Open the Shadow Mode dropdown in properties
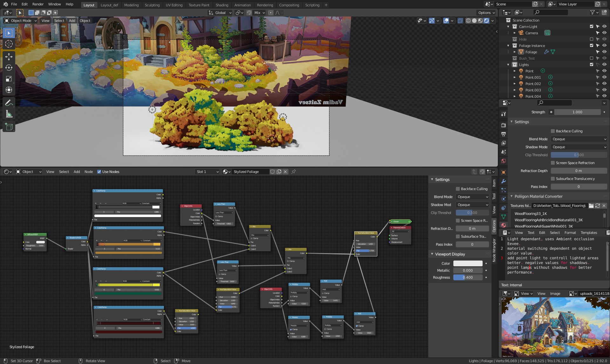610x364 pixels. 579,147
